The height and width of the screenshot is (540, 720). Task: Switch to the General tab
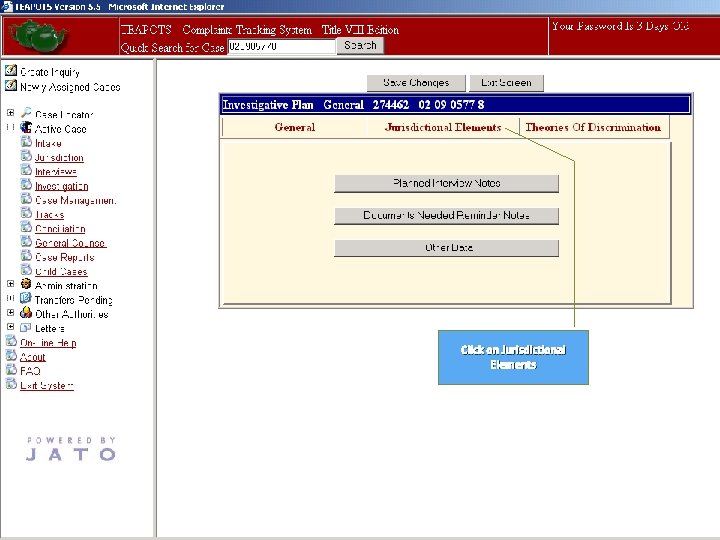pos(295,127)
